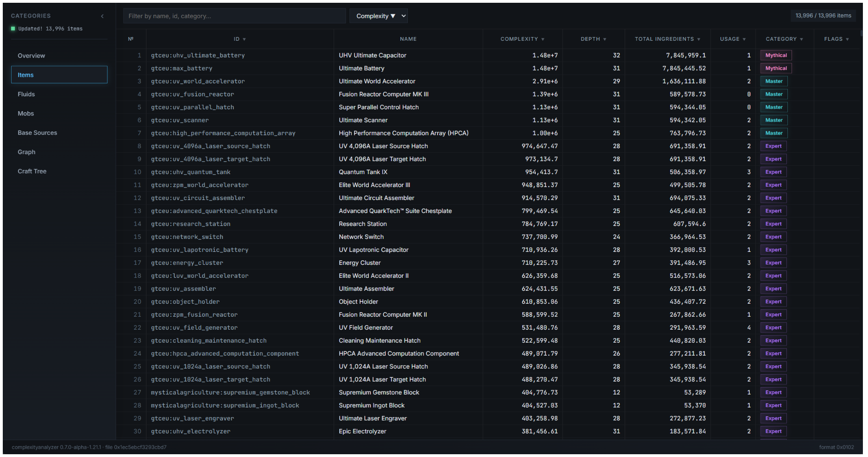This screenshot has width=868, height=457.
Task: Collapse the Categories sidebar chevron
Action: tap(102, 16)
